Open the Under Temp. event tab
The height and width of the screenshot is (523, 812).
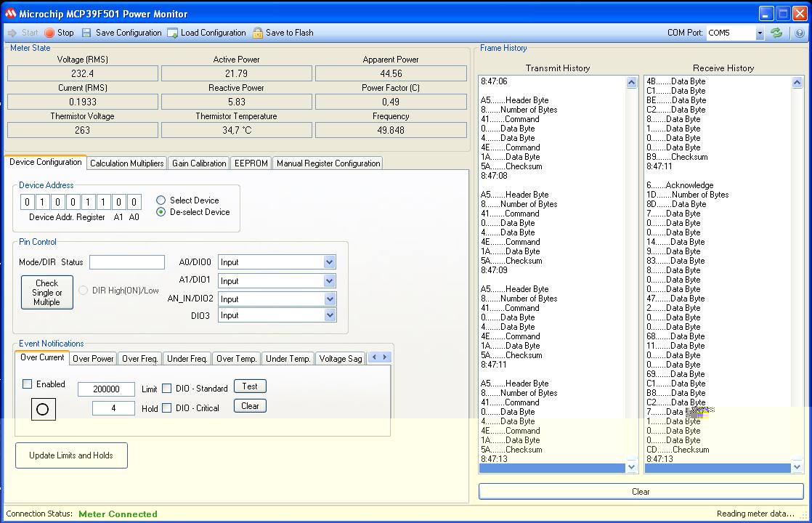(288, 358)
